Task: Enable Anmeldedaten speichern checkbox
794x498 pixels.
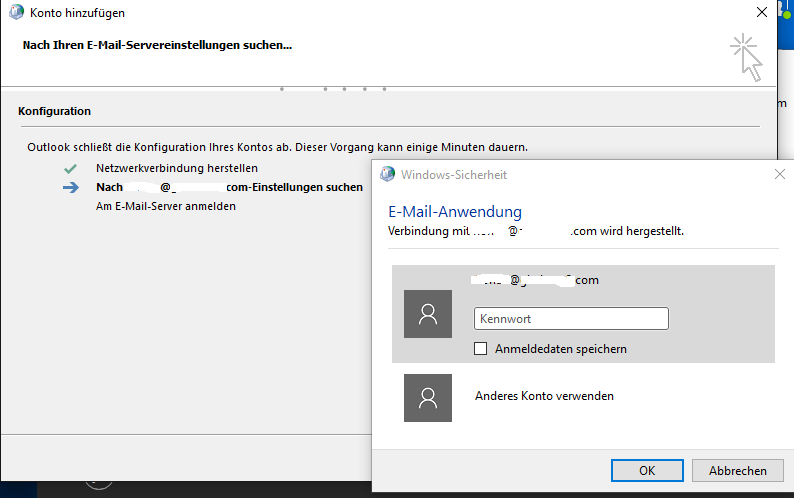Action: (481, 349)
